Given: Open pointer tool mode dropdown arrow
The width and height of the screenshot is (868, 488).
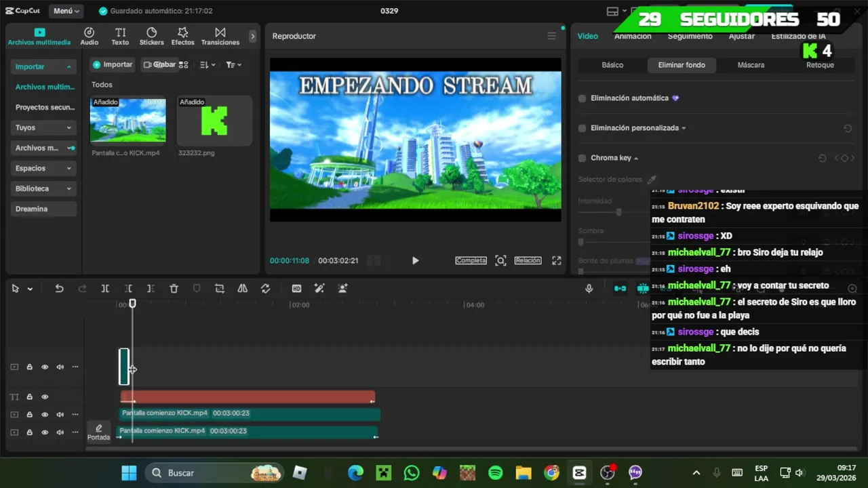Looking at the screenshot, I should click(30, 289).
